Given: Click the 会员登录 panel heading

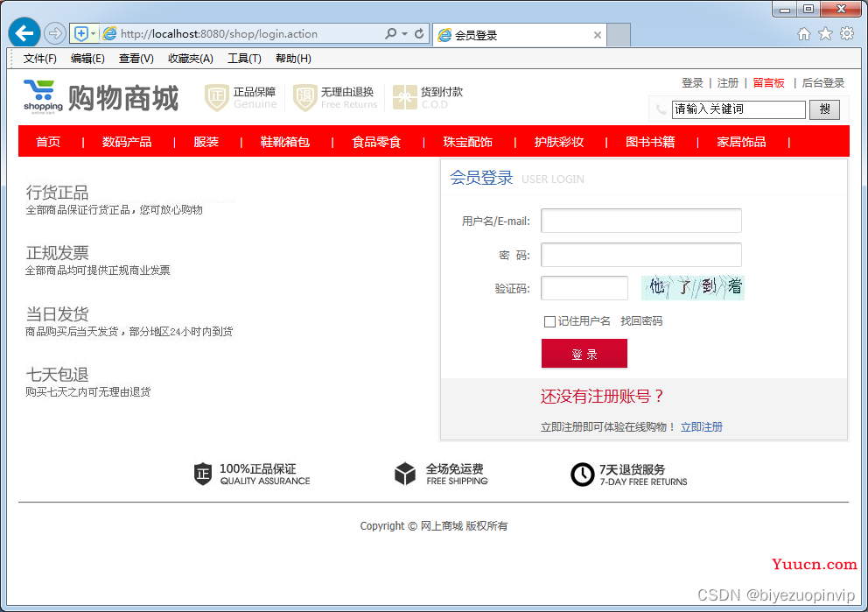Looking at the screenshot, I should [x=481, y=178].
